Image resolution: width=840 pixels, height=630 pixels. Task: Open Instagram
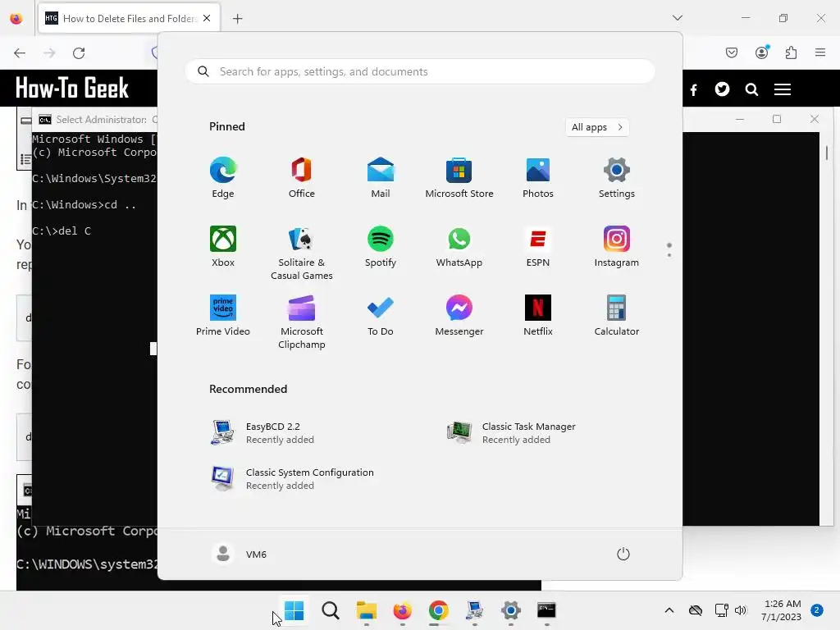(x=617, y=246)
